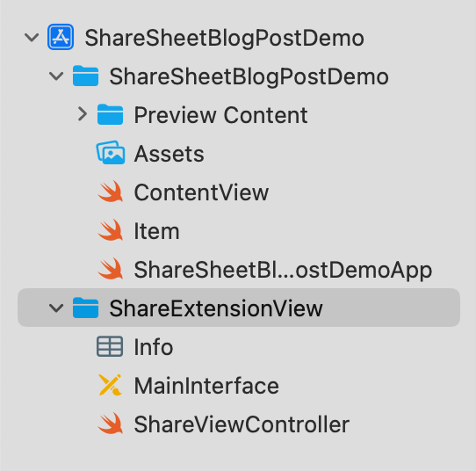The width and height of the screenshot is (476, 471).
Task: Click the ShareExtensionView folder icon
Action: coord(85,308)
